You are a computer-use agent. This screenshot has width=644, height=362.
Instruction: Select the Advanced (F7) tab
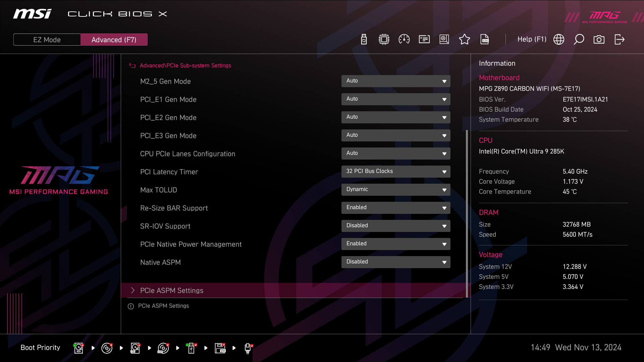(x=114, y=40)
